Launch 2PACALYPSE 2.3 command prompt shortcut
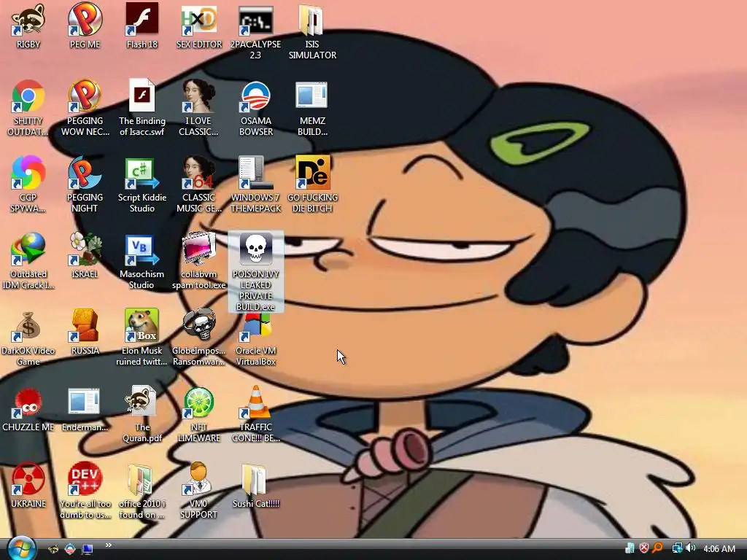 (256, 20)
